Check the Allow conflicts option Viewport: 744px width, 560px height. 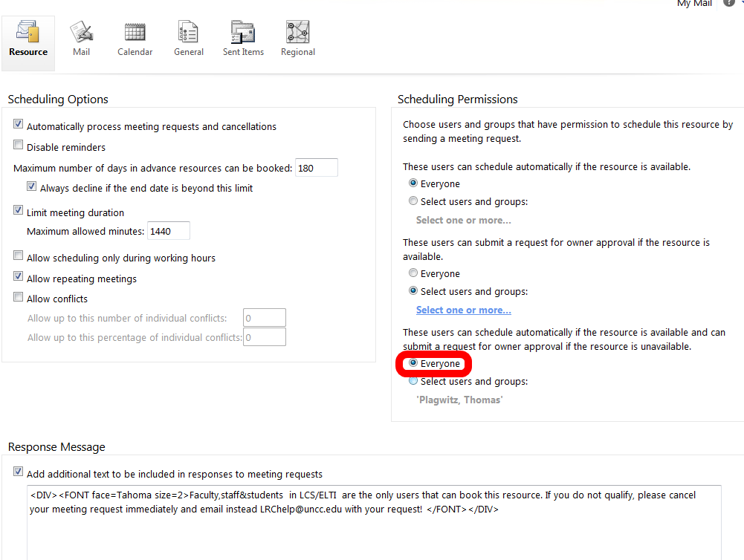coord(19,298)
